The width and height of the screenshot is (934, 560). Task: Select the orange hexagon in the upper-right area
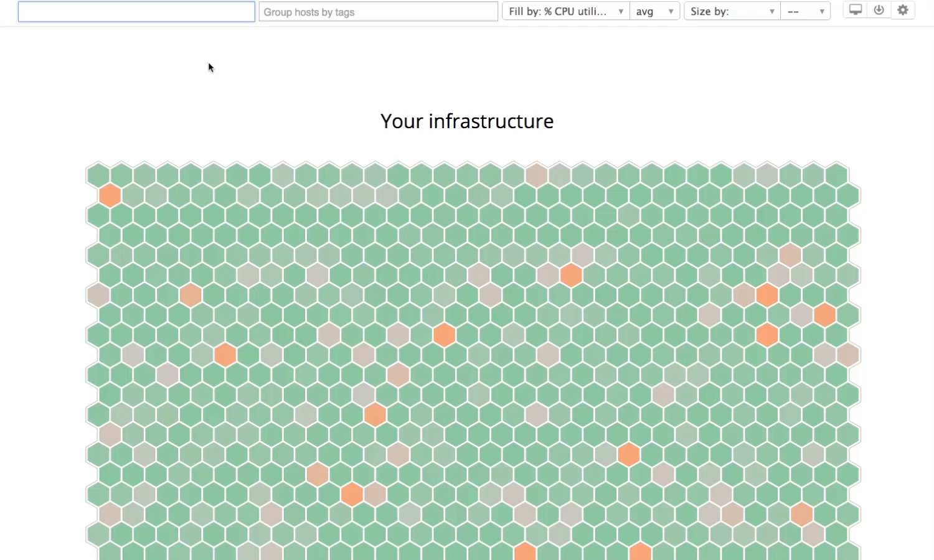[x=765, y=294]
